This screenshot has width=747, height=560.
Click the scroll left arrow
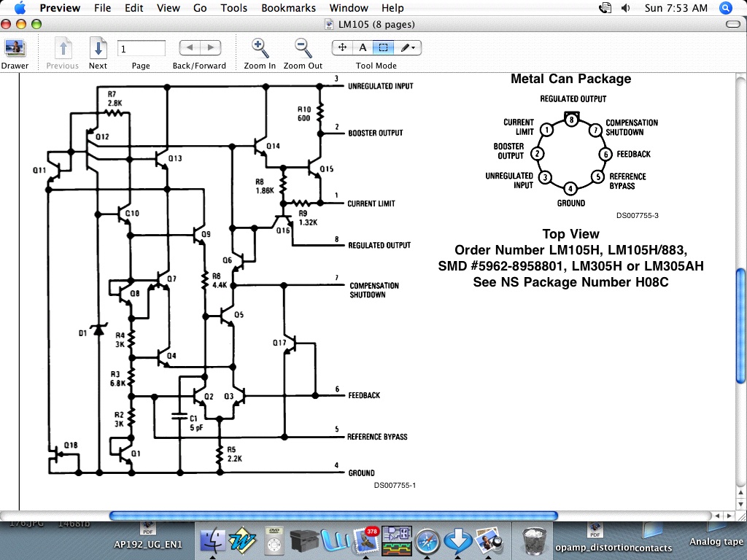tap(718, 516)
